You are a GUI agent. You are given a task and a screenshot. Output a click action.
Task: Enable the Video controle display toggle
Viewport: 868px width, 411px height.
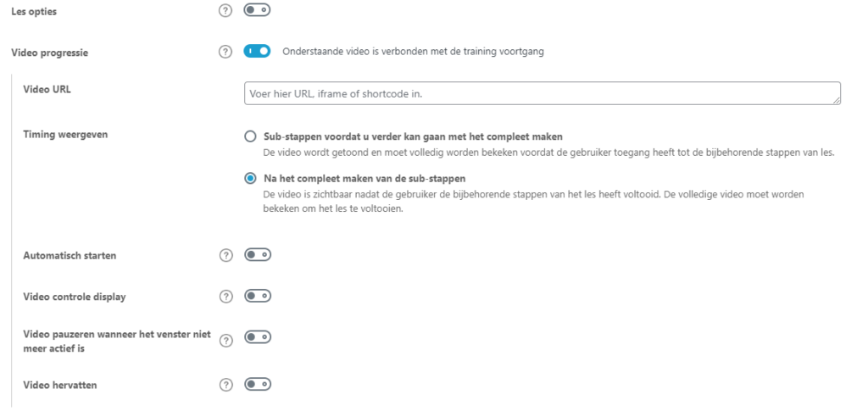(x=257, y=297)
